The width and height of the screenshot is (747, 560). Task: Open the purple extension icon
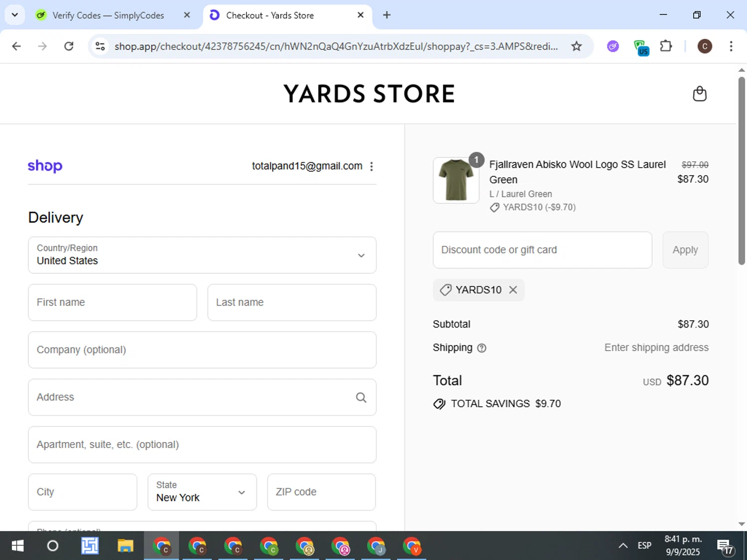(x=613, y=46)
